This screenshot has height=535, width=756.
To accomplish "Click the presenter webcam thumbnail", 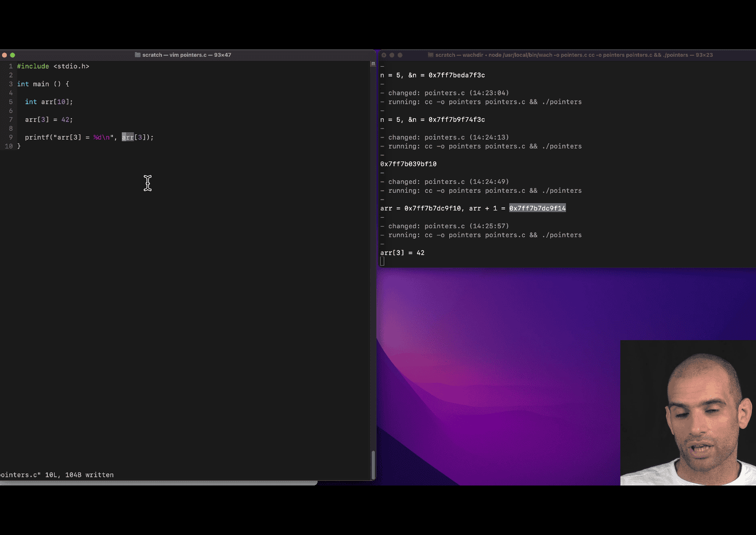I will pos(688,413).
